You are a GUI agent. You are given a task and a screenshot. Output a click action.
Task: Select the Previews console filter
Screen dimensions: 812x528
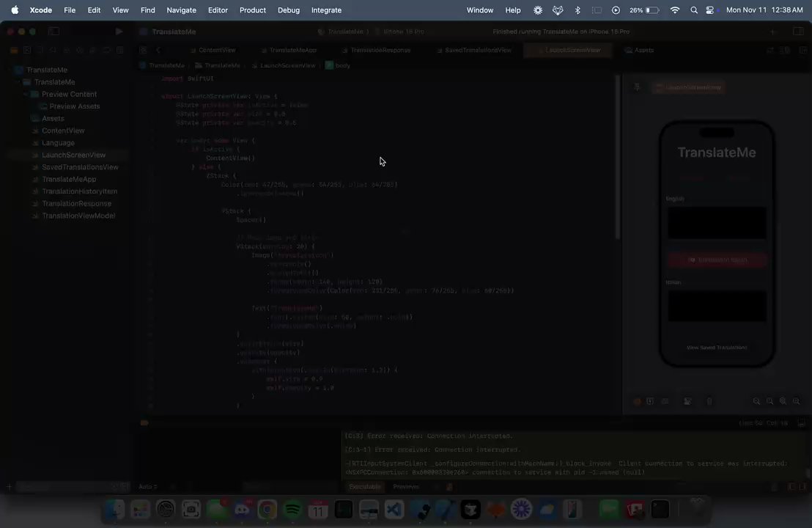pyautogui.click(x=406, y=487)
